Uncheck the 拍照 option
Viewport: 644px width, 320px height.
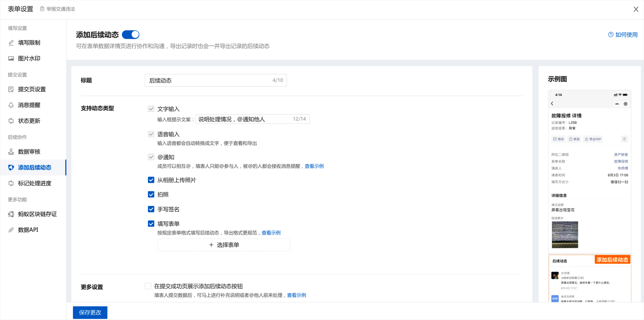tap(151, 195)
